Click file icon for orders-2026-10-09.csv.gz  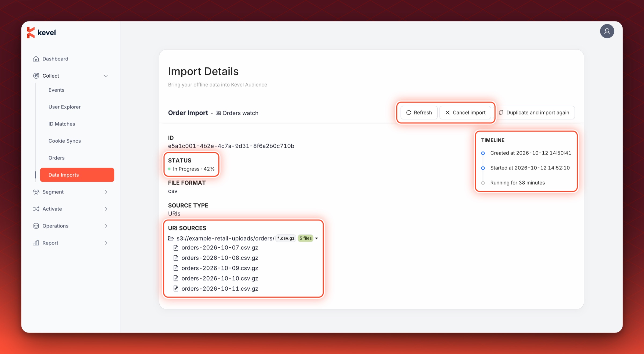tap(176, 268)
